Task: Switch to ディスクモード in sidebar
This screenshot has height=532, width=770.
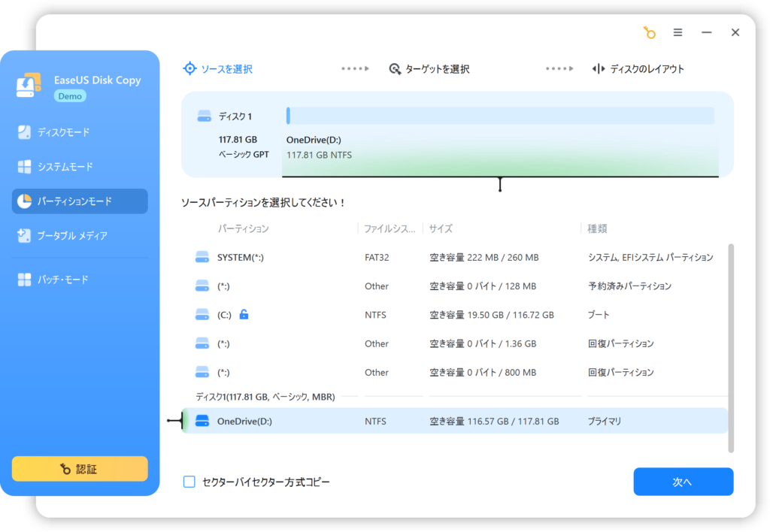Action: click(80, 132)
